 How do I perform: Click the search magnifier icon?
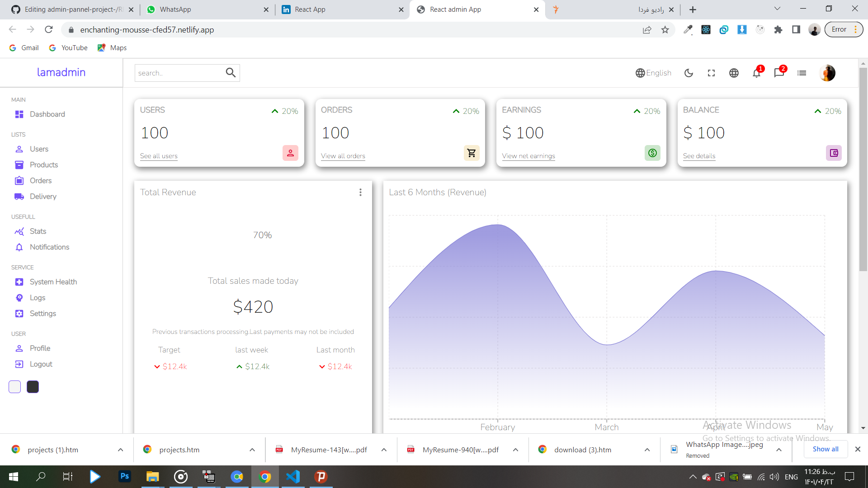pyautogui.click(x=231, y=73)
